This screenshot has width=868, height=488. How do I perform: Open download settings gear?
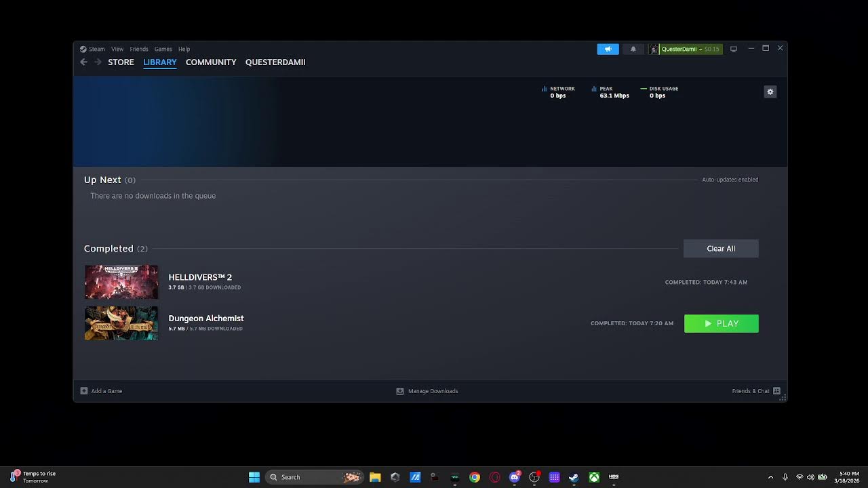(x=770, y=91)
